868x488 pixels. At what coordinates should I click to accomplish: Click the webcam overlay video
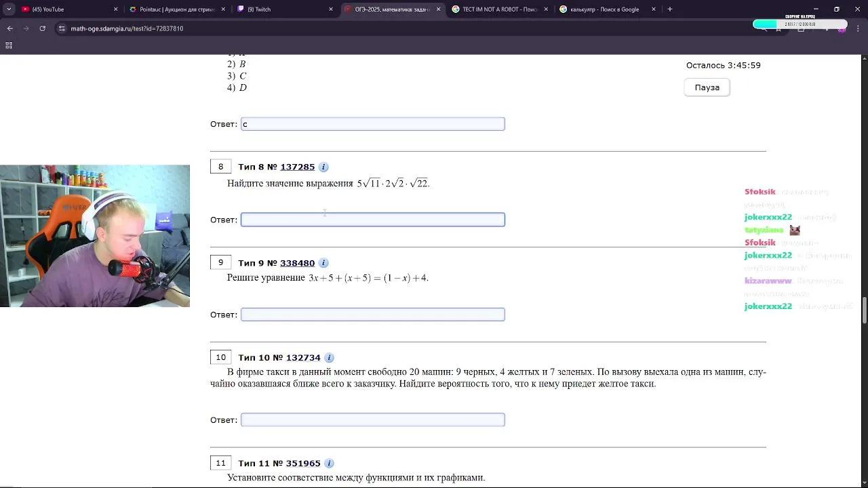pos(95,236)
